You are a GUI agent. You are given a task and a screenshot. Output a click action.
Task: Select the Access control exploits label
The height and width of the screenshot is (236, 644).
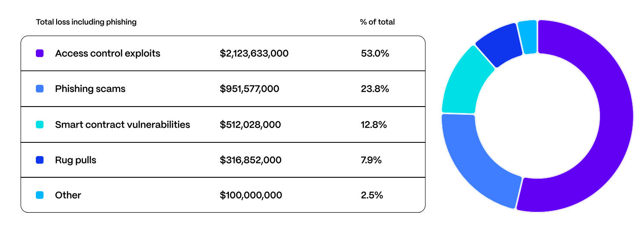click(108, 53)
